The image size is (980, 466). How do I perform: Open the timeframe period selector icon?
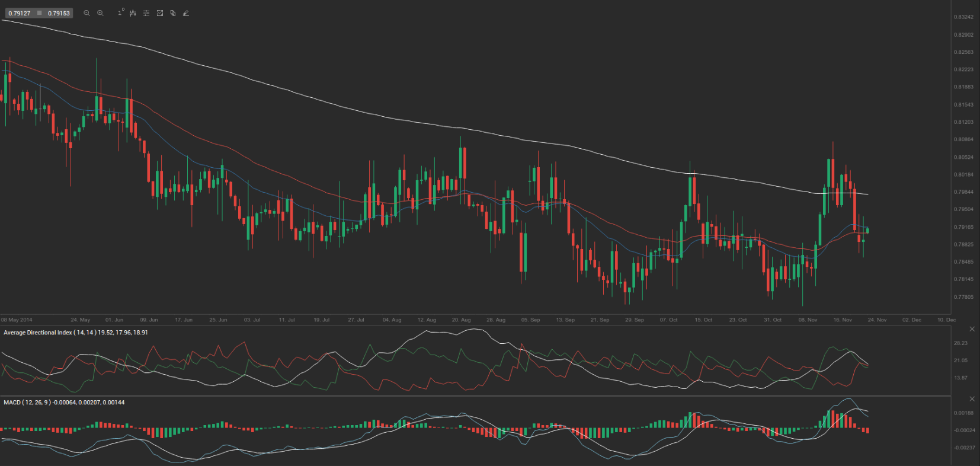[121, 12]
